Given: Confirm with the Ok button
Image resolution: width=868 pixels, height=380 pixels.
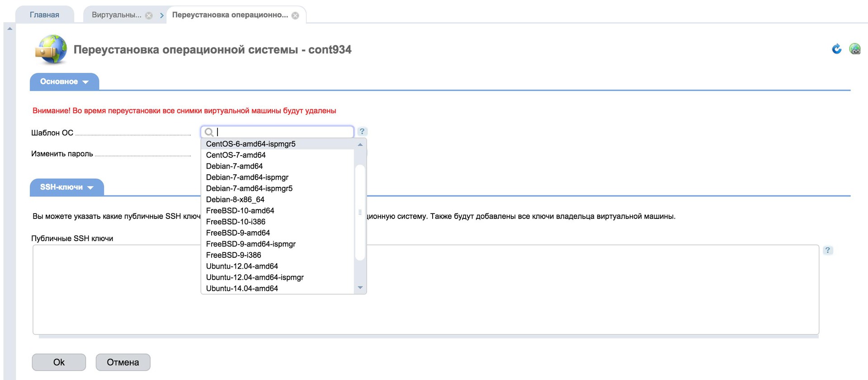Looking at the screenshot, I should coord(59,362).
